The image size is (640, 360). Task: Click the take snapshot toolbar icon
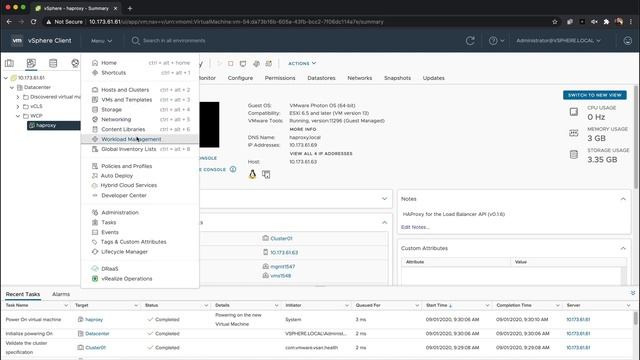269,63
